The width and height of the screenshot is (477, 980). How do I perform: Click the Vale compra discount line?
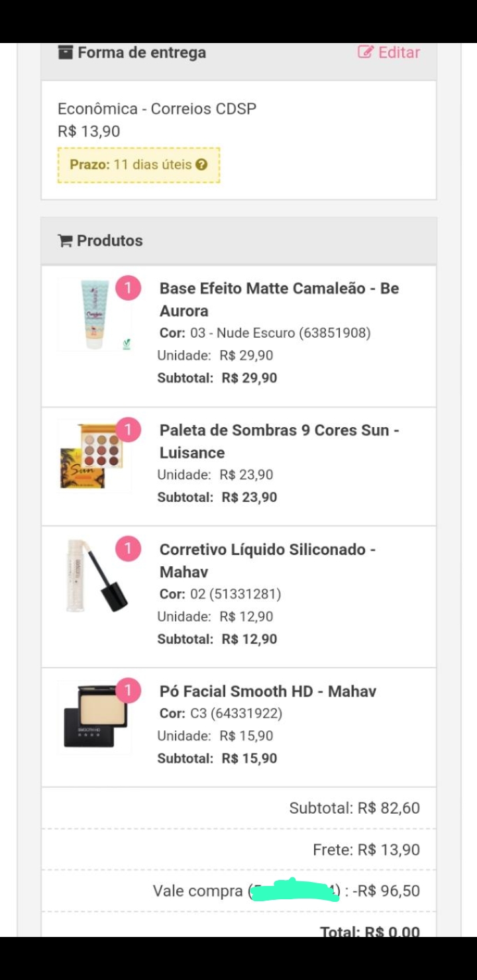(x=286, y=891)
